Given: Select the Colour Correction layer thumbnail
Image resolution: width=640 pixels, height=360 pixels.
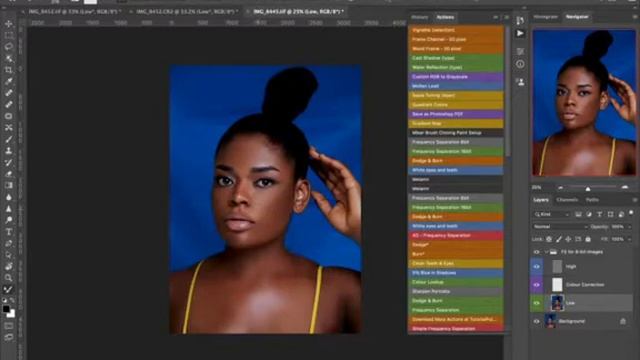Looking at the screenshot, I should (557, 285).
